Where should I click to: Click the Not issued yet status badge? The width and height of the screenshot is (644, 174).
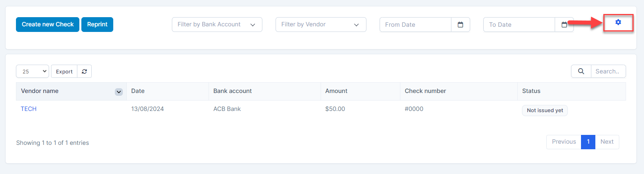[x=545, y=111]
